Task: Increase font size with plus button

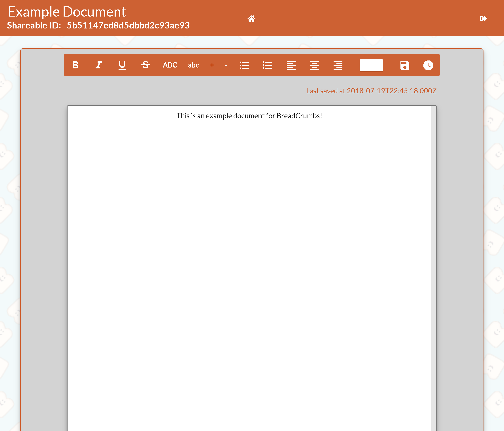Action: pos(212,65)
